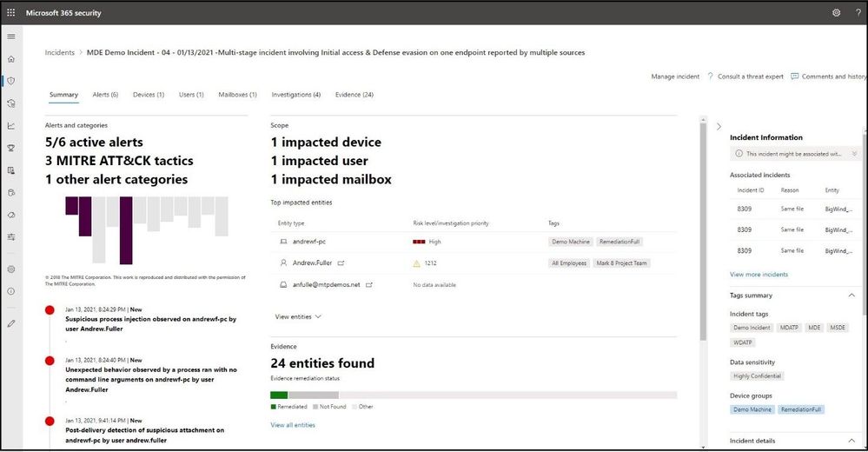
Task: Open external link icon next to Andrew.Fuller
Action: click(341, 263)
